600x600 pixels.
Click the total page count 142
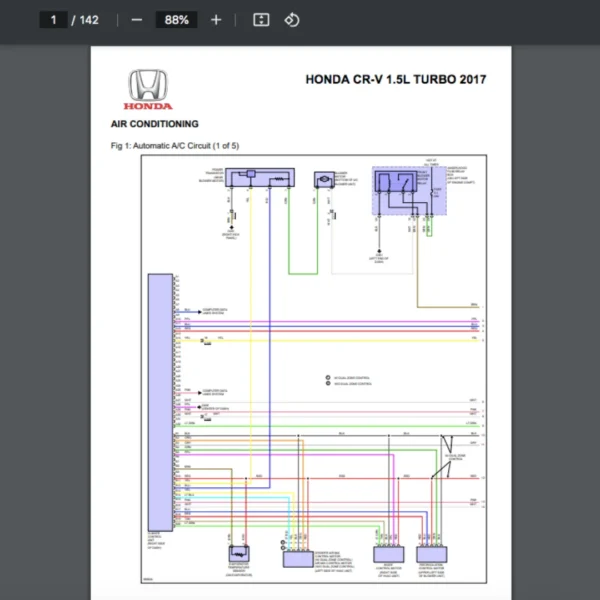click(89, 20)
